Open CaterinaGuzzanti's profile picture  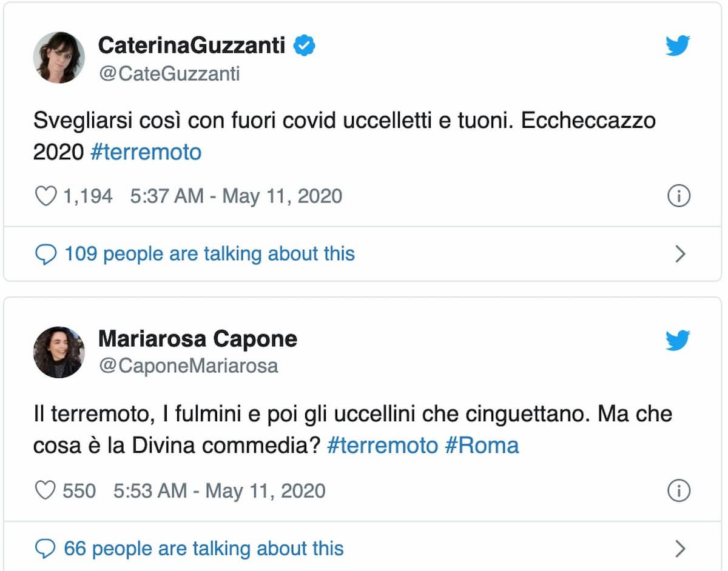click(x=59, y=58)
